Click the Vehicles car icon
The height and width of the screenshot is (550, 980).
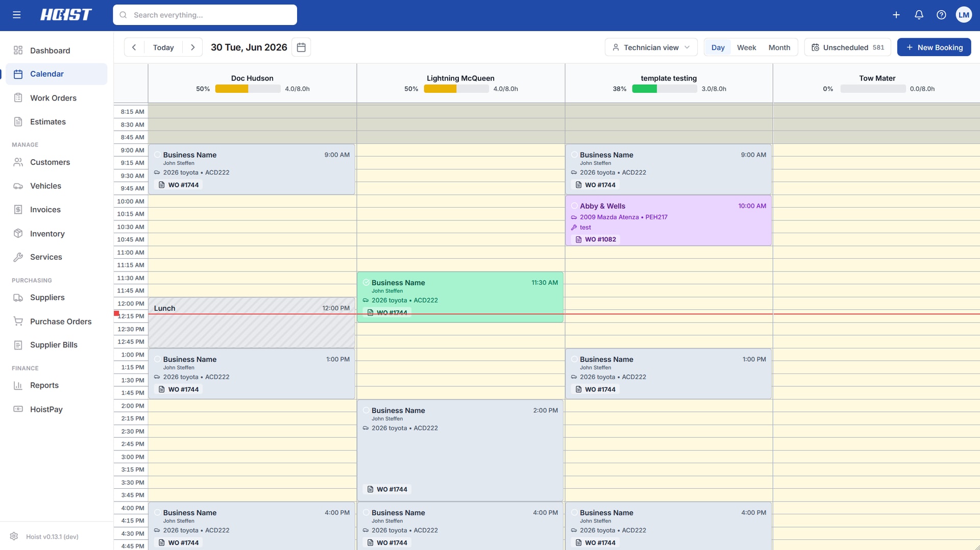pos(18,186)
